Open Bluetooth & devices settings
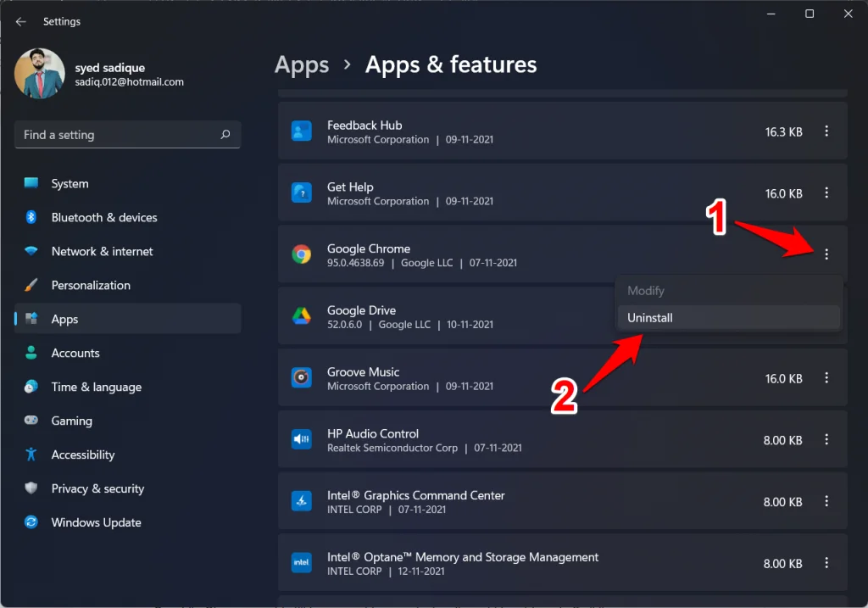 click(127, 217)
